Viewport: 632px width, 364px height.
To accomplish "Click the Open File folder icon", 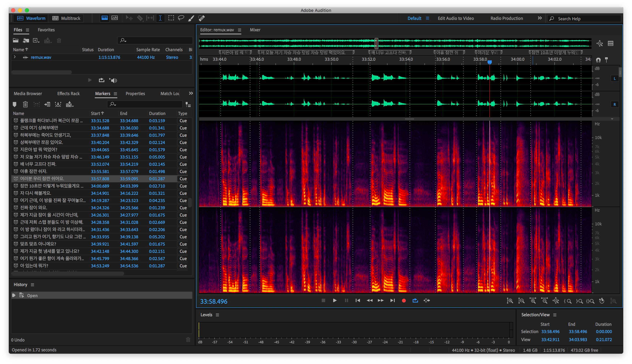I will [x=16, y=40].
